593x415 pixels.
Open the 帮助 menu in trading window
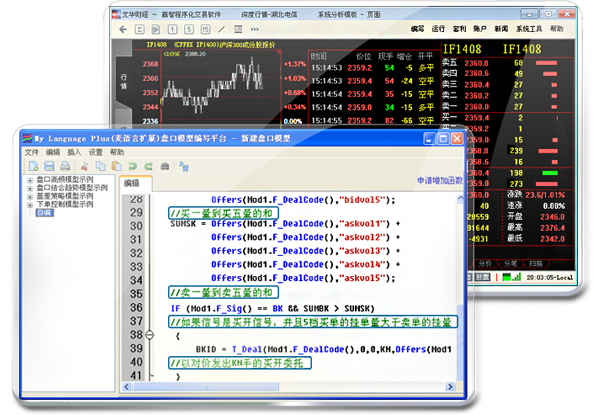click(557, 29)
